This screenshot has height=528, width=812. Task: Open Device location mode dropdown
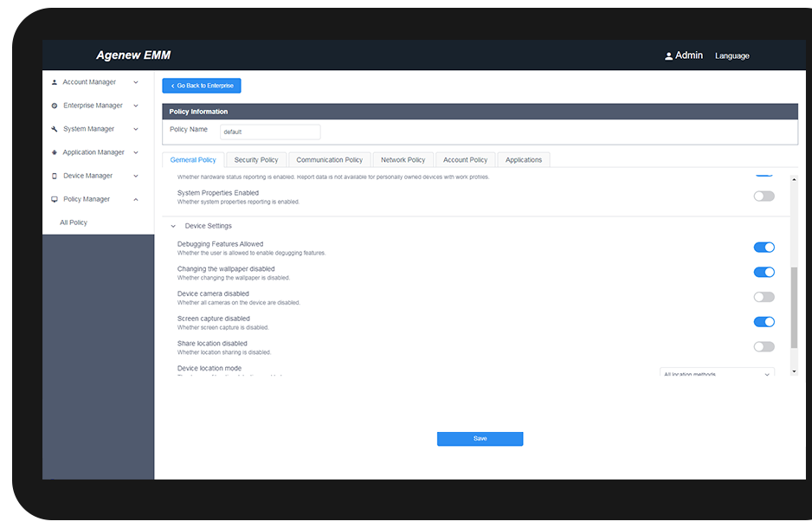pos(717,372)
